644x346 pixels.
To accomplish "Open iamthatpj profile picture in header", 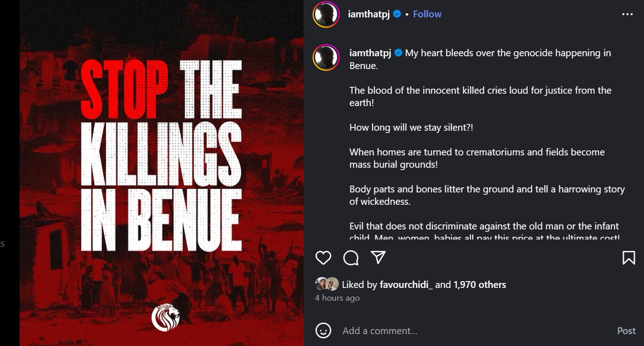I will click(x=326, y=14).
